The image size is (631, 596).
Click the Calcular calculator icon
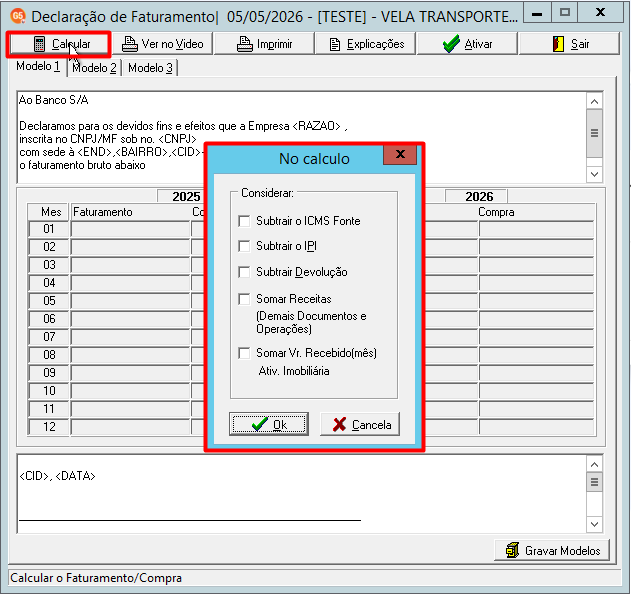(39, 44)
